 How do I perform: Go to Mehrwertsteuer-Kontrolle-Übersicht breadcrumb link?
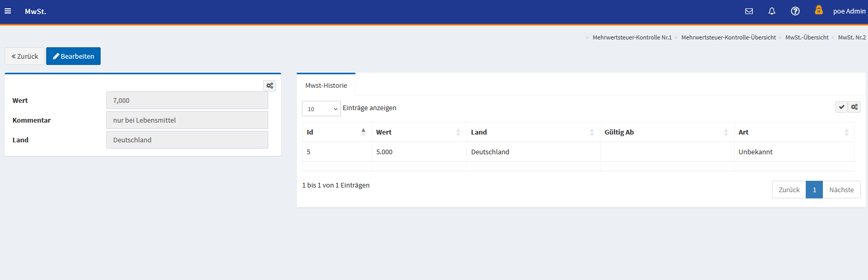(728, 37)
